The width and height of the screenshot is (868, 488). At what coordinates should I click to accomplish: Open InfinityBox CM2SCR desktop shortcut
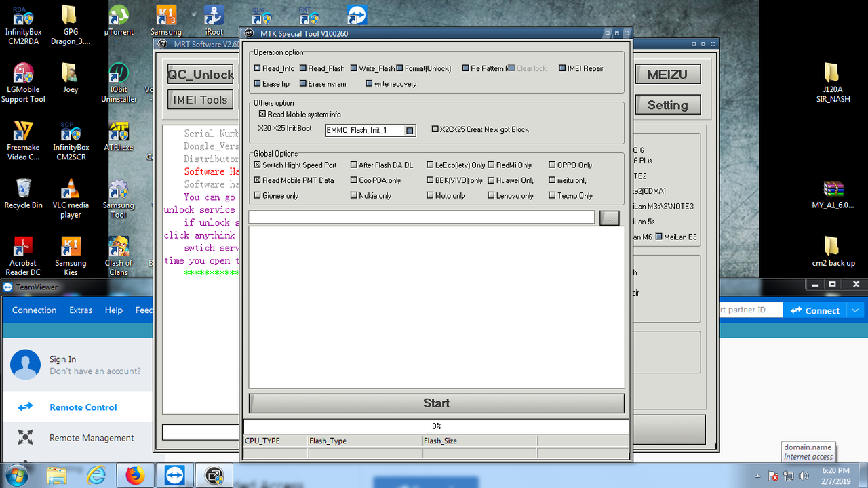click(71, 140)
